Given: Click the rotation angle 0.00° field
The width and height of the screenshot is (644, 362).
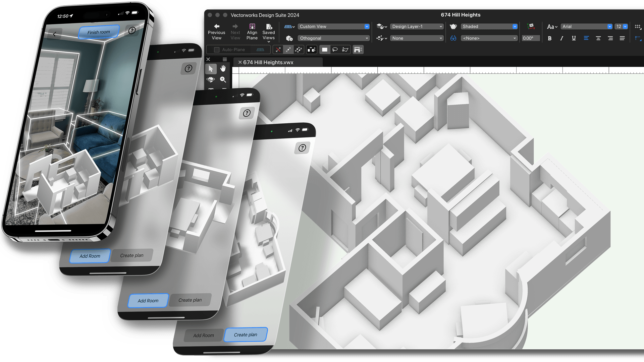Looking at the screenshot, I should [x=530, y=38].
